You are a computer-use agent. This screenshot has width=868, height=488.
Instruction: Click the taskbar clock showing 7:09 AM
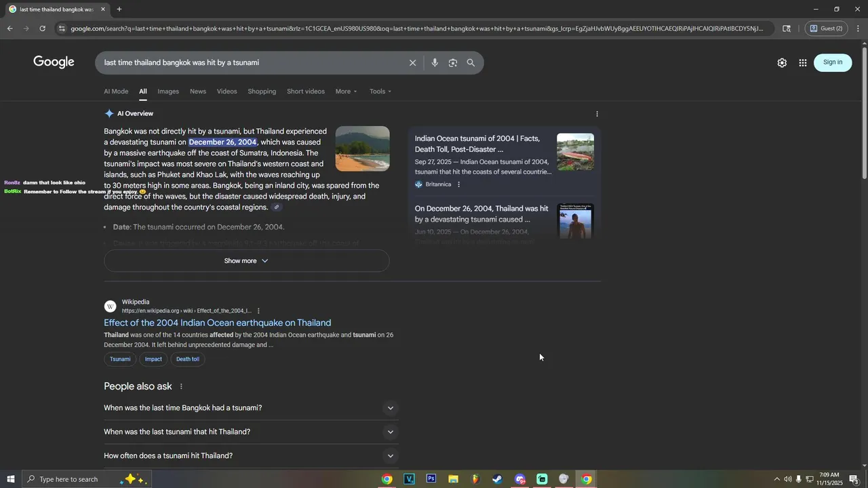[x=829, y=479]
